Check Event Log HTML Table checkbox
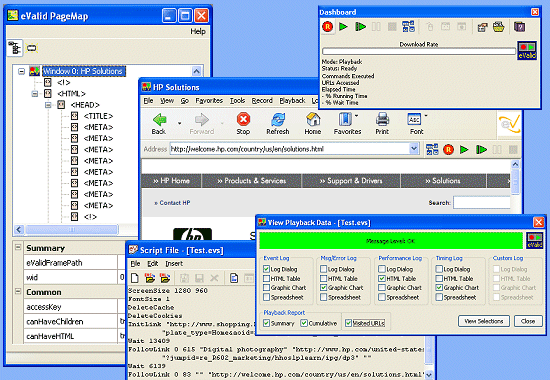 point(266,279)
